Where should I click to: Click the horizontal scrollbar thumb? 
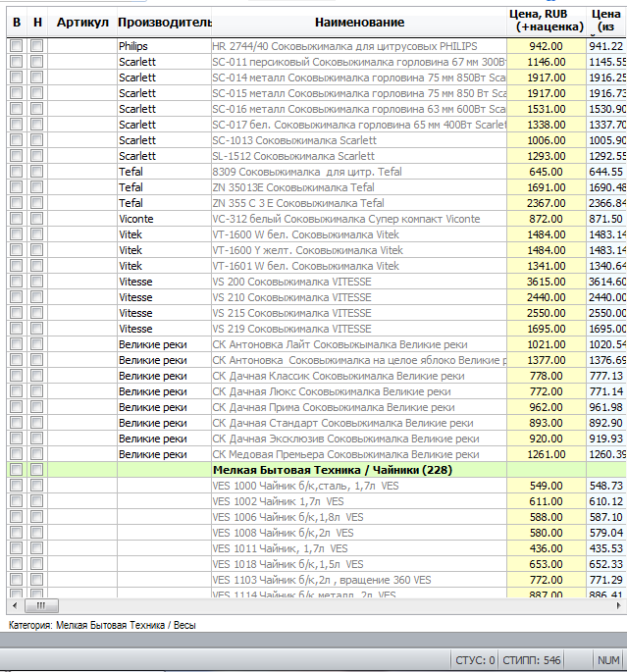tap(41, 605)
